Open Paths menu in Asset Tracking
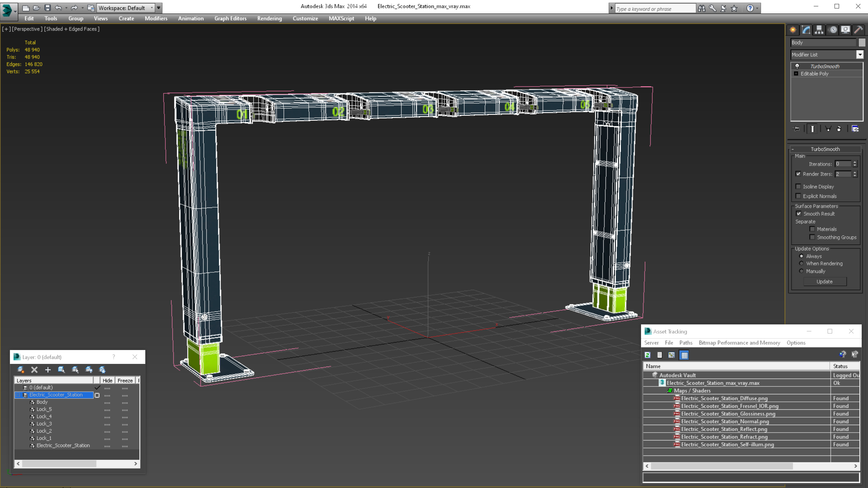The width and height of the screenshot is (868, 488). (x=686, y=343)
